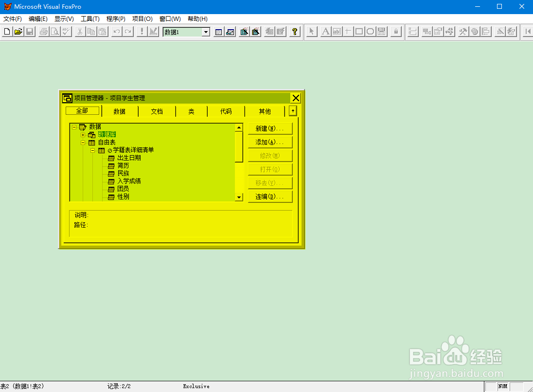Toggle the Button Lock padlock icon
The image size is (533, 392).
click(396, 32)
